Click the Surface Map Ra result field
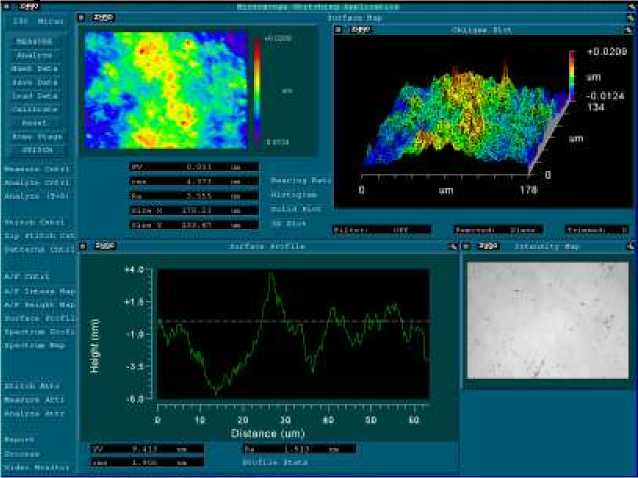Viewport: 638px width, 478px height. pos(194,196)
